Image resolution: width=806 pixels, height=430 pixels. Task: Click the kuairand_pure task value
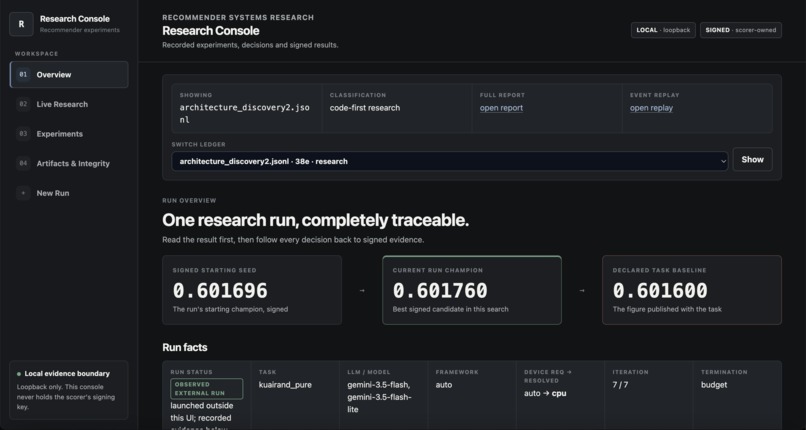point(285,385)
